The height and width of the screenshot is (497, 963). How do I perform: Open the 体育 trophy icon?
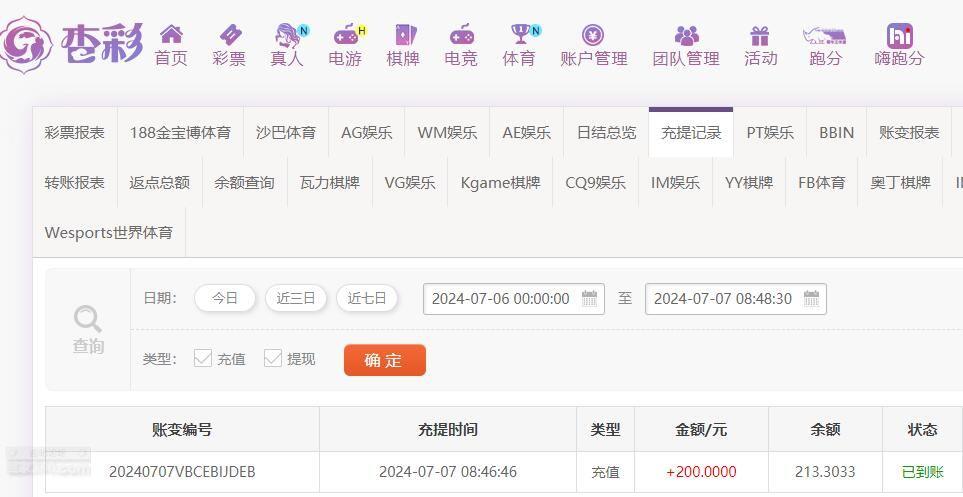pyautogui.click(x=520, y=34)
